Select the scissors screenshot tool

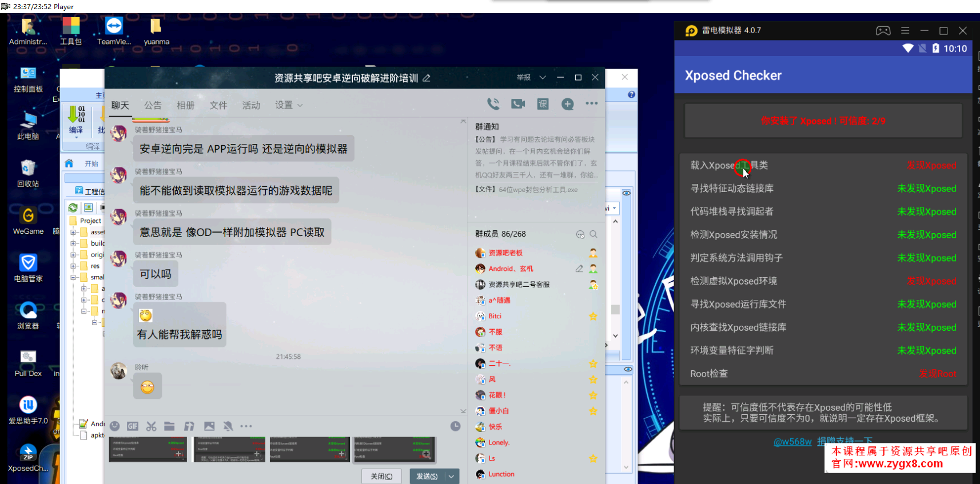click(151, 426)
